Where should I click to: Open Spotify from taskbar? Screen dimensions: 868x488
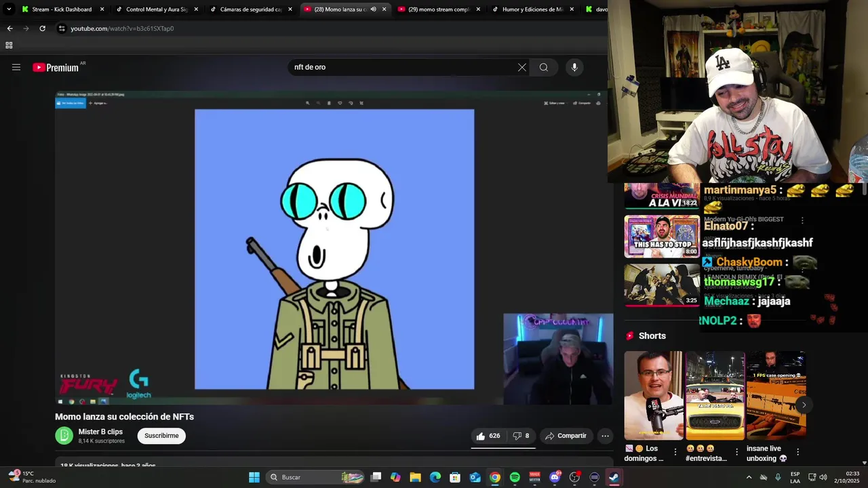click(515, 477)
